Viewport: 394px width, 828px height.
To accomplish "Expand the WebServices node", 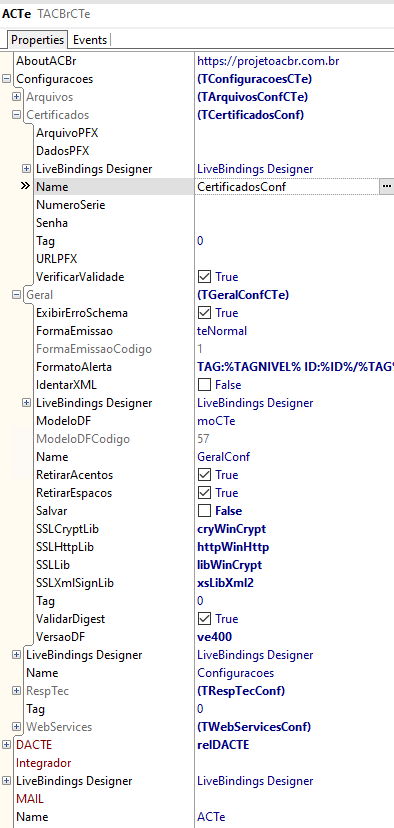I will click(x=16, y=727).
